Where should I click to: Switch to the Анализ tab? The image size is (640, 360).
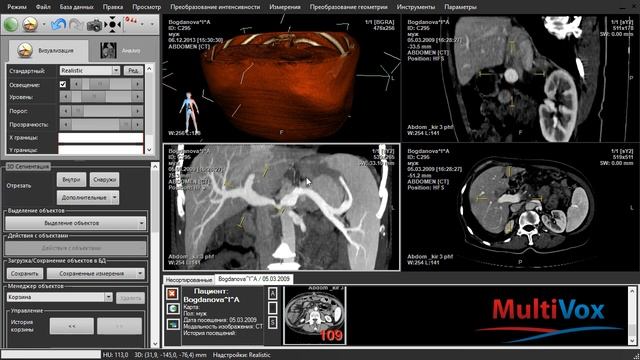pyautogui.click(x=121, y=51)
